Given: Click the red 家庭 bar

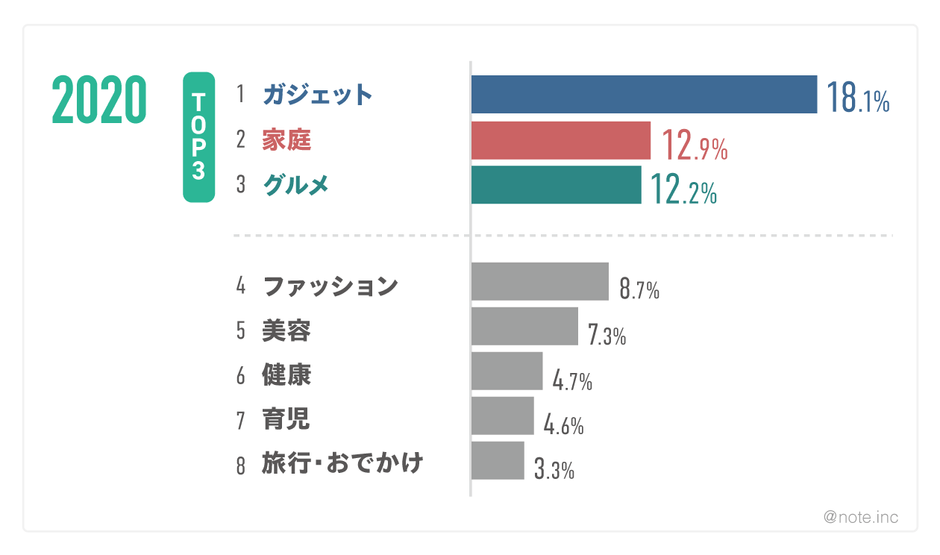Looking at the screenshot, I should [x=561, y=140].
